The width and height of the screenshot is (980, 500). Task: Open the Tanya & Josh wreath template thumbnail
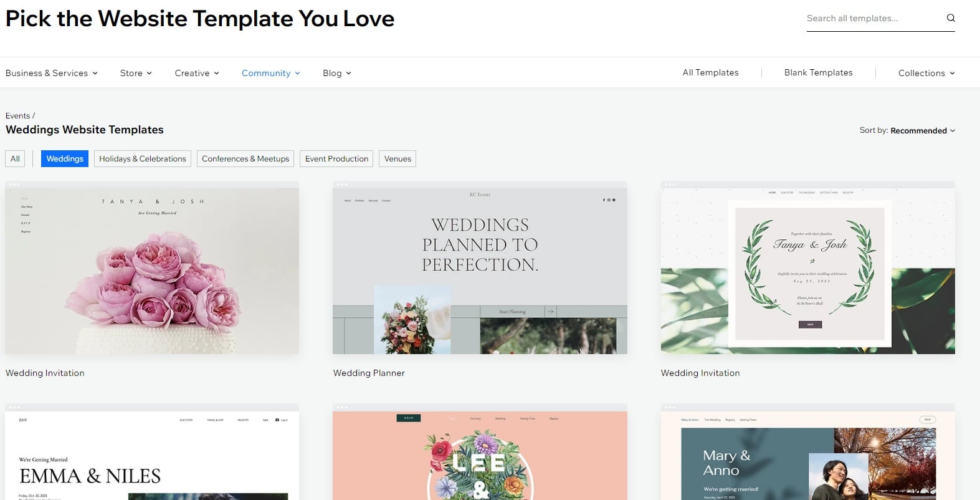pyautogui.click(x=808, y=267)
